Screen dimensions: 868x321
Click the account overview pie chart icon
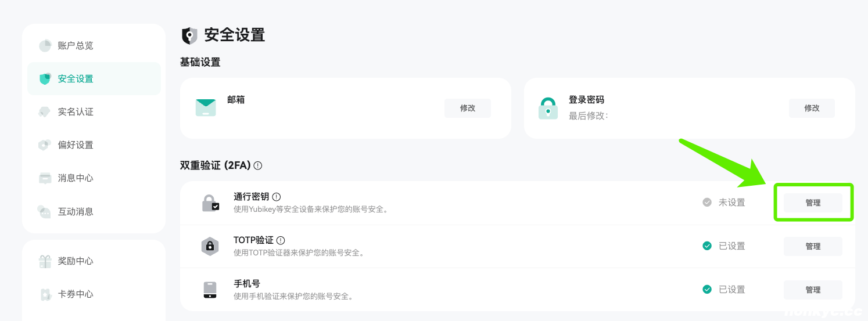point(45,45)
